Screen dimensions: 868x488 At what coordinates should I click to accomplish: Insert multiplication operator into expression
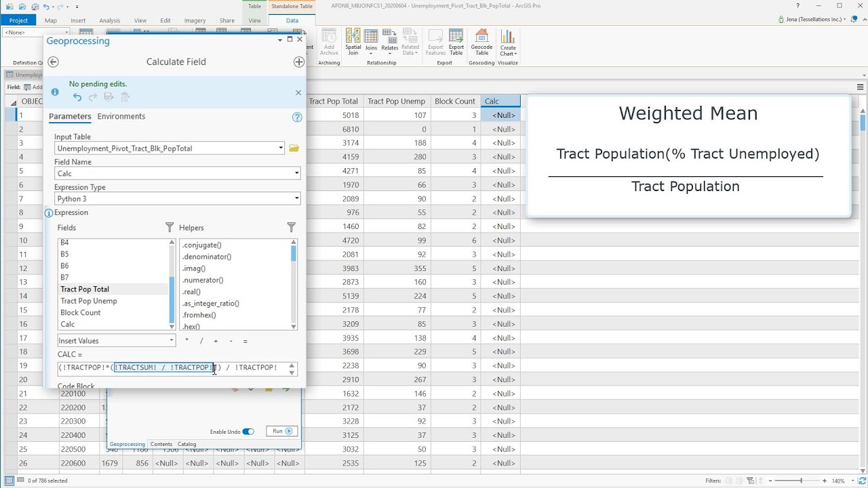click(186, 341)
